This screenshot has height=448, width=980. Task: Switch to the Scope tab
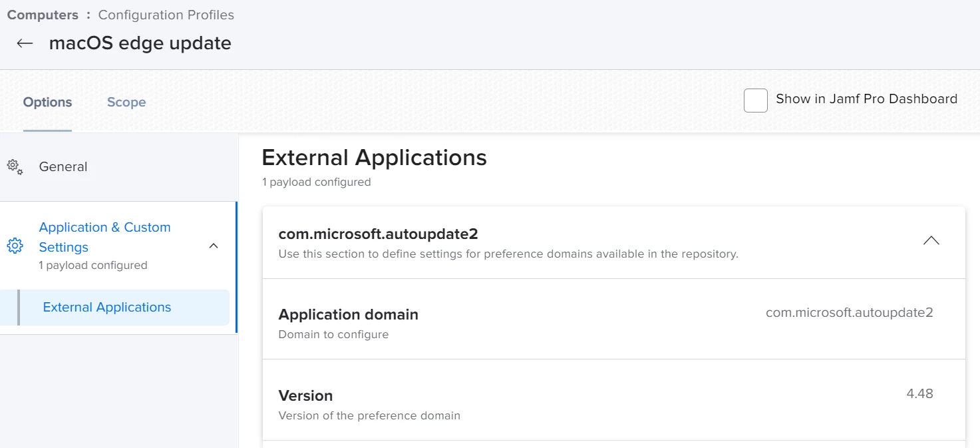(x=126, y=102)
